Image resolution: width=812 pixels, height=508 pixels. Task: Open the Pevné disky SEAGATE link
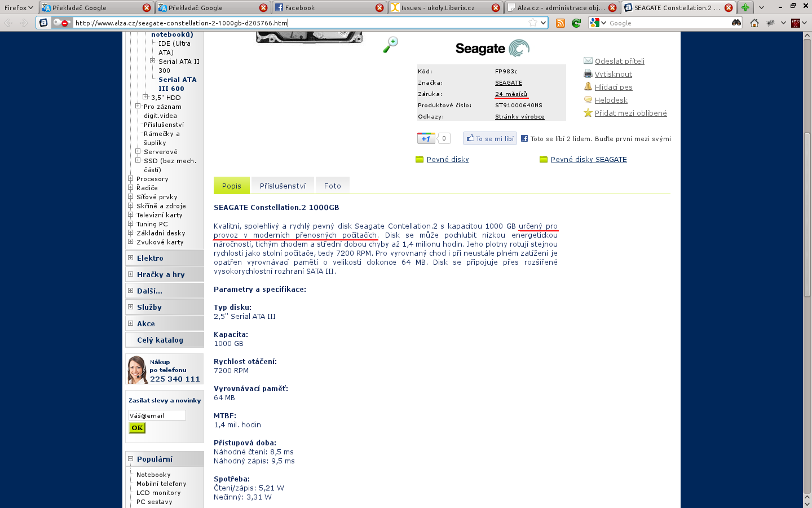(x=589, y=159)
